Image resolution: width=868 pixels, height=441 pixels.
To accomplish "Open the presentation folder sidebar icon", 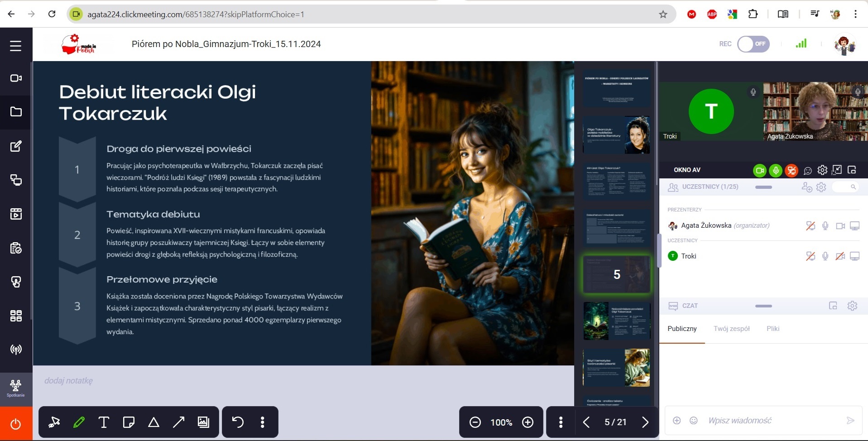I will pos(16,112).
